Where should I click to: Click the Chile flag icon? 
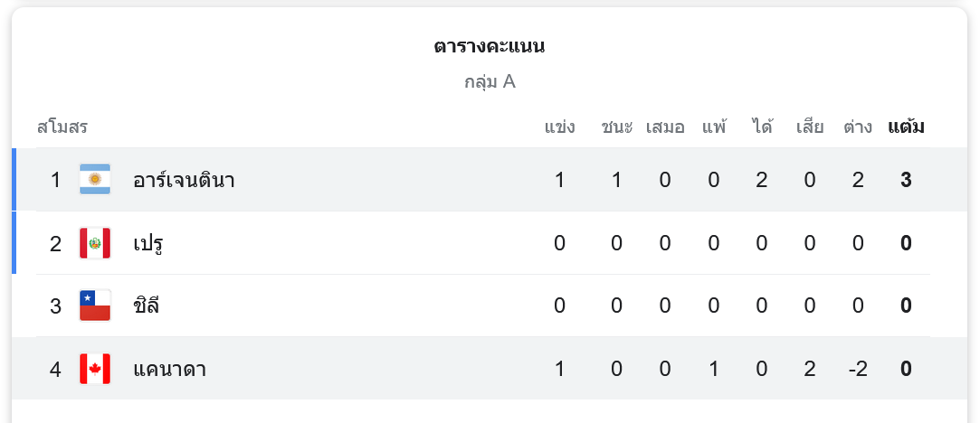click(95, 305)
